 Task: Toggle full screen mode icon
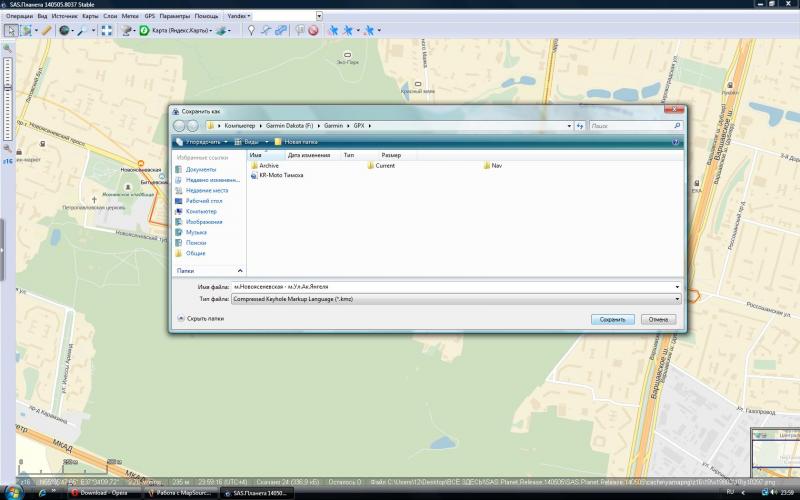pyautogui.click(x=106, y=31)
